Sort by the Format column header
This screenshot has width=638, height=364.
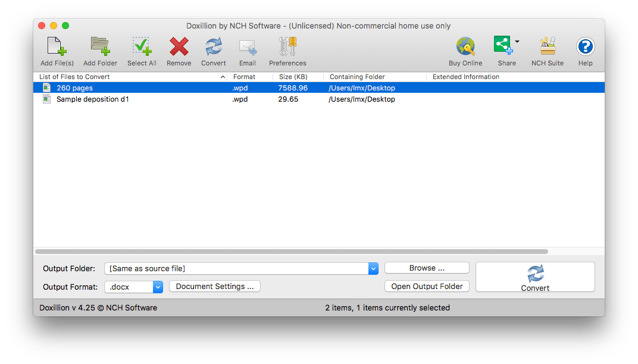point(244,77)
